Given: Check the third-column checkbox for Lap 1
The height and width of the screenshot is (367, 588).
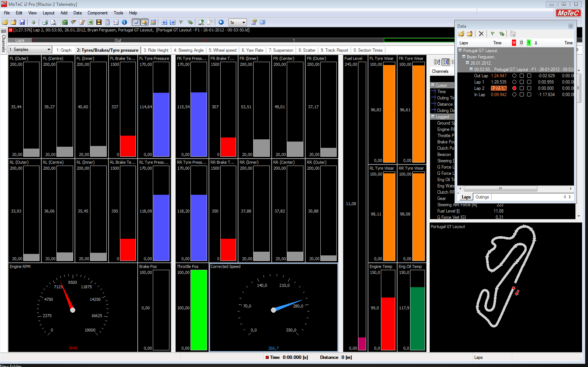Looking at the screenshot, I should click(x=529, y=82).
